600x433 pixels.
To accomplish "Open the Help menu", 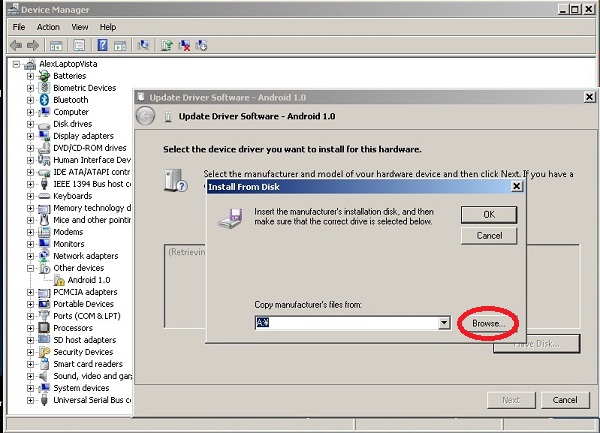I will pyautogui.click(x=108, y=27).
